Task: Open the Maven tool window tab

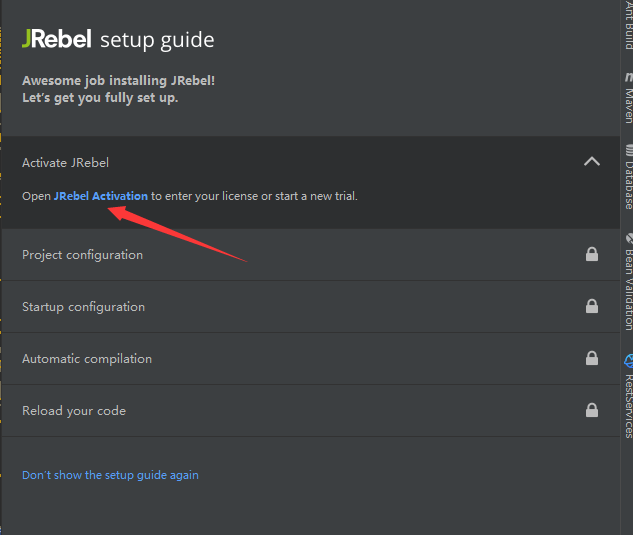Action: tap(629, 98)
